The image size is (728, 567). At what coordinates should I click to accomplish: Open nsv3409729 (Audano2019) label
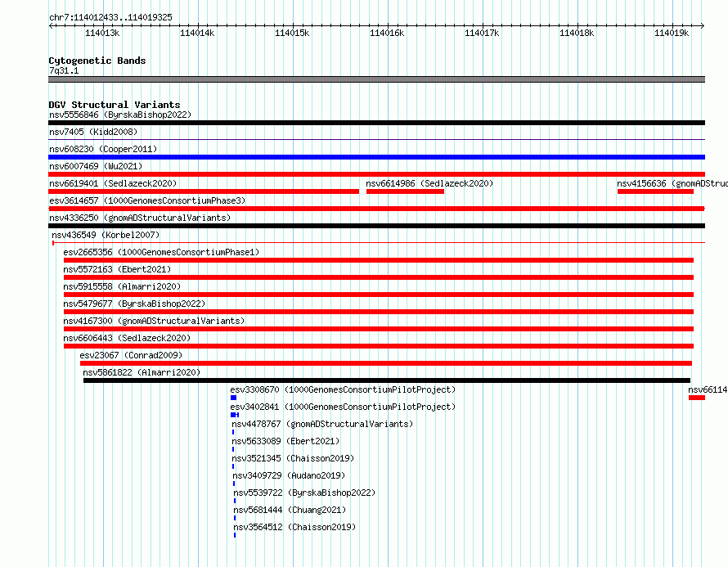[x=289, y=475]
